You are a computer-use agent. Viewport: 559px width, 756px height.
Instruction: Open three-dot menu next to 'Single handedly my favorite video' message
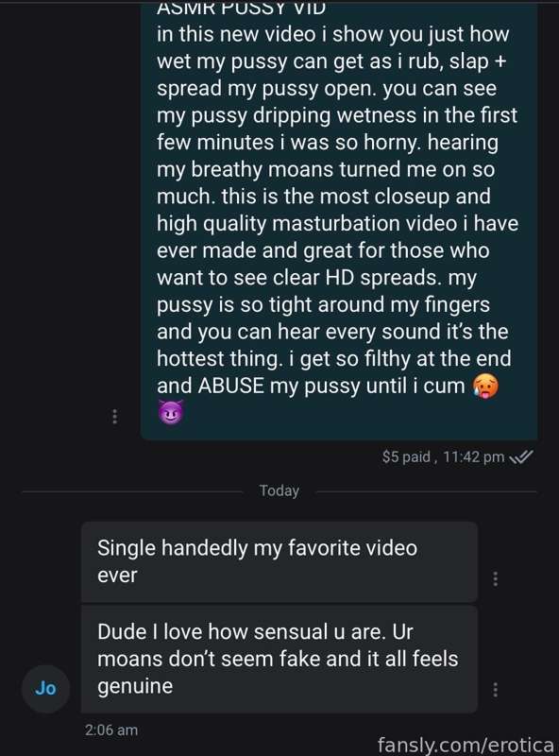click(x=495, y=578)
